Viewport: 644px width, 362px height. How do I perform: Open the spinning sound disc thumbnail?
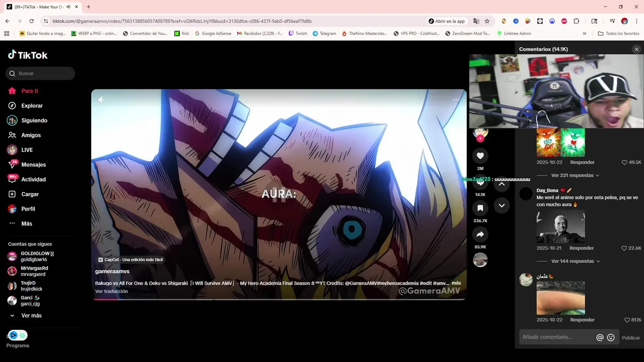coord(480,260)
